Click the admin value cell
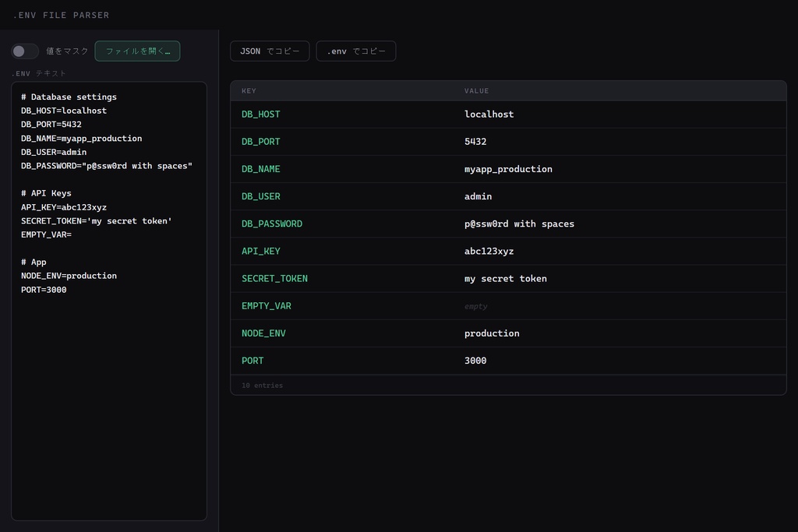Image resolution: width=798 pixels, height=532 pixels. (478, 196)
